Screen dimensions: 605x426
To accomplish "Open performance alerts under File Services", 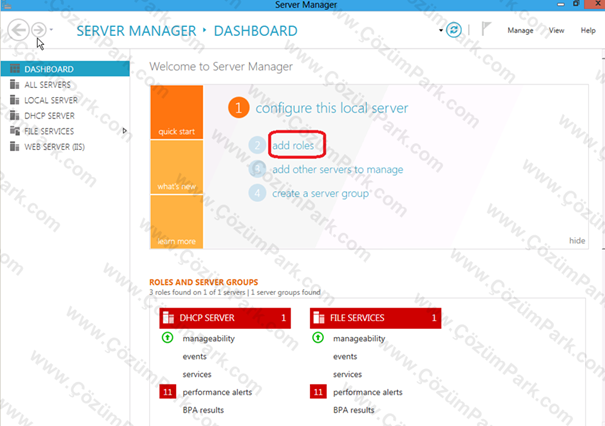I will click(368, 392).
